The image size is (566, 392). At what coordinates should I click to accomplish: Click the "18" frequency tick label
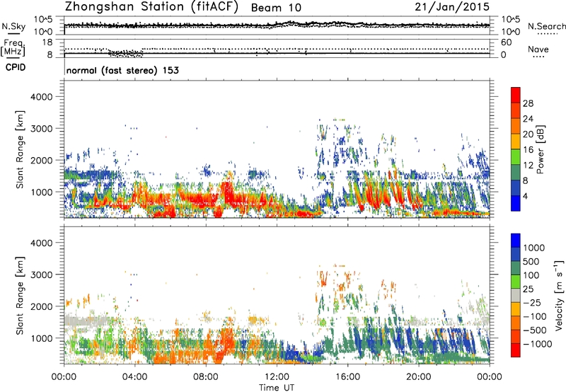coord(47,42)
